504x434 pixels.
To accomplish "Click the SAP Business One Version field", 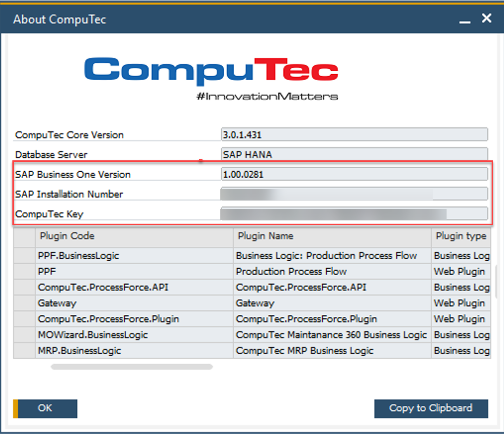I will click(x=354, y=174).
